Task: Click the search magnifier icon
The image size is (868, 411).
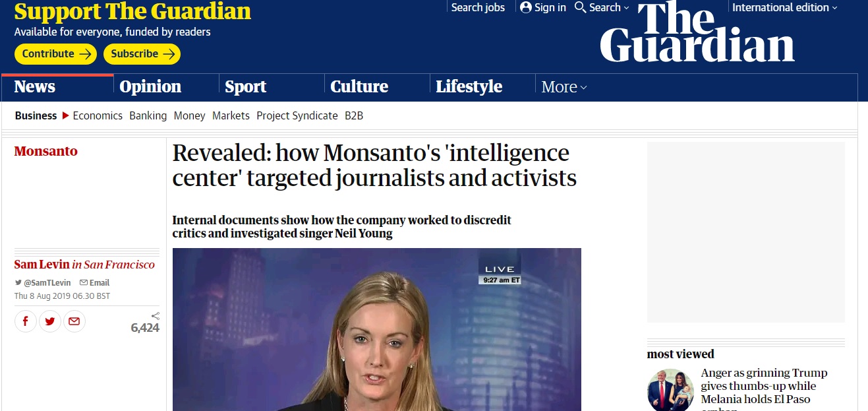Action: click(x=580, y=7)
